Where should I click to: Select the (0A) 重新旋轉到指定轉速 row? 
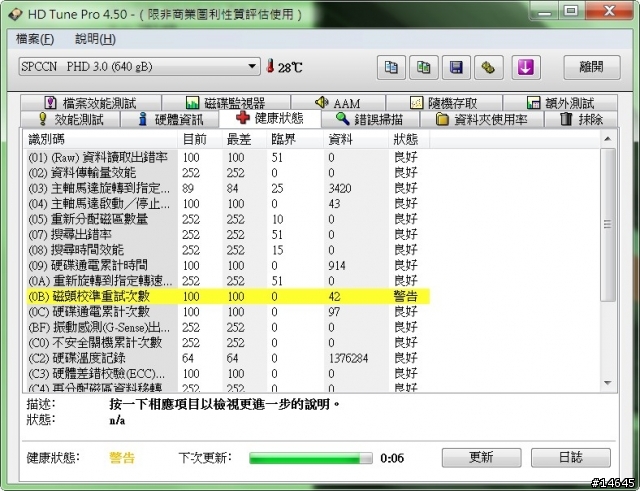[x=228, y=281]
